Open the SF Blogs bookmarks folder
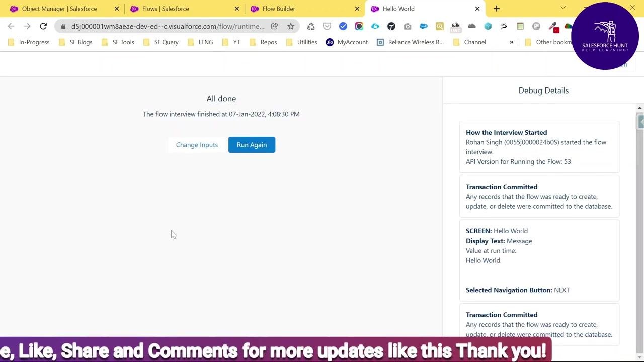 click(75, 42)
